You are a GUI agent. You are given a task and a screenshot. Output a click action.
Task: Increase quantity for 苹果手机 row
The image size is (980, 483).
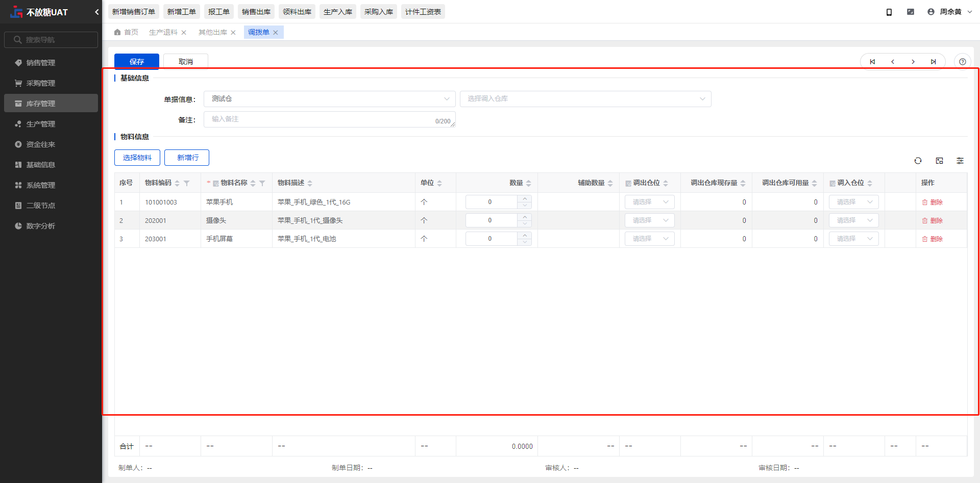click(525, 198)
